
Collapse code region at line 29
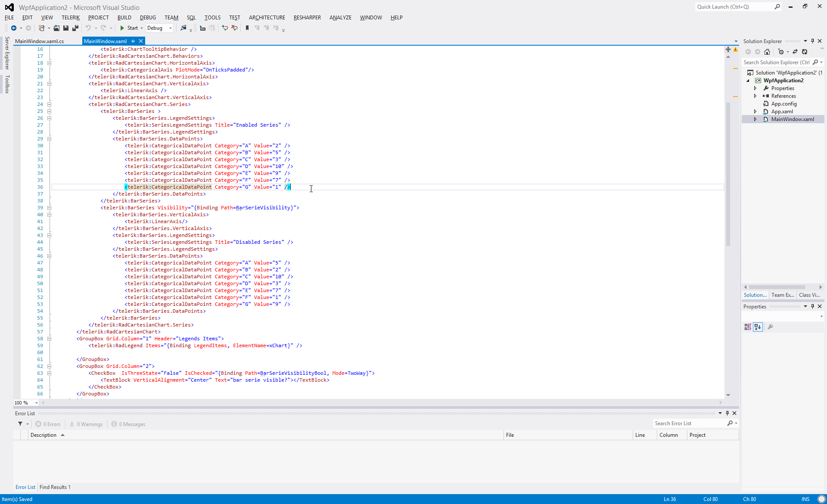point(49,139)
